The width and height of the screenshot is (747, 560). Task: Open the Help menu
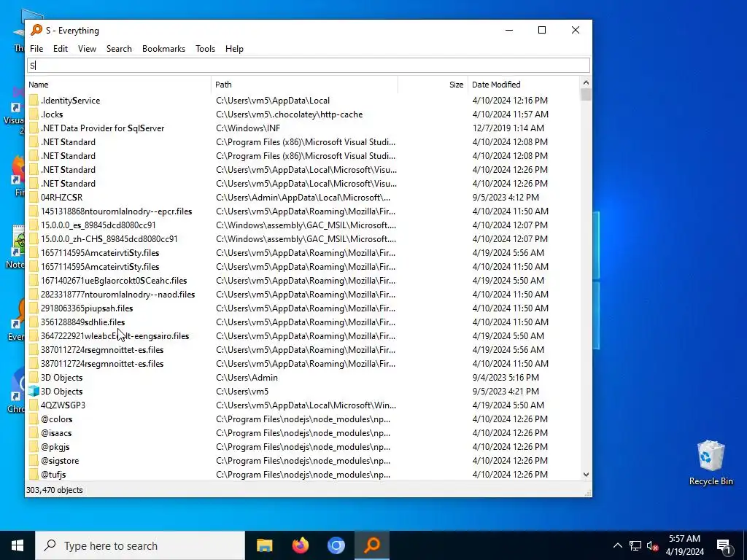tap(234, 49)
